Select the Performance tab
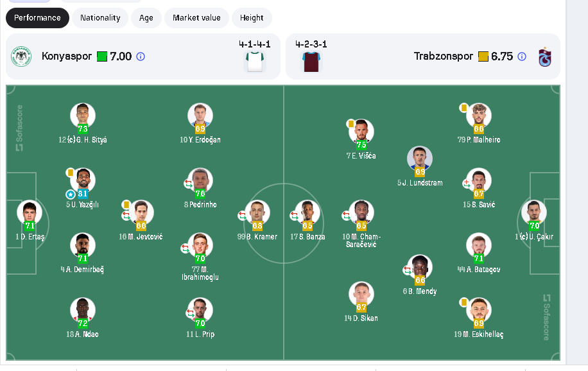The height and width of the screenshot is (371, 588). pyautogui.click(x=37, y=18)
